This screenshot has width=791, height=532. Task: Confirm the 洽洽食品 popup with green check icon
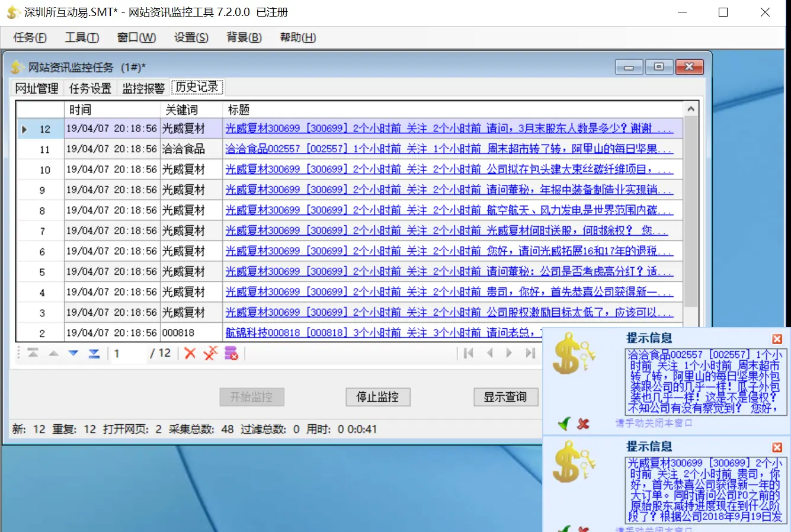(564, 423)
